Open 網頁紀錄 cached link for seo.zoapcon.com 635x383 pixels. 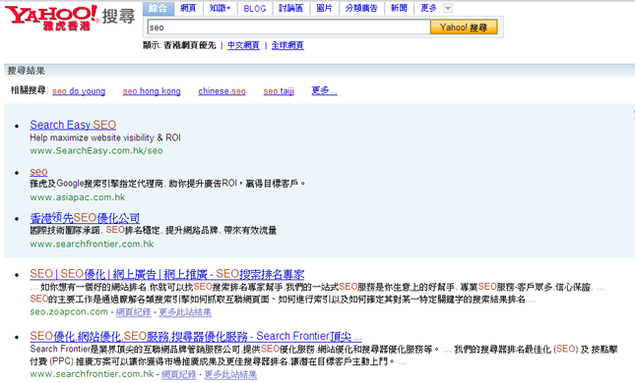point(133,313)
